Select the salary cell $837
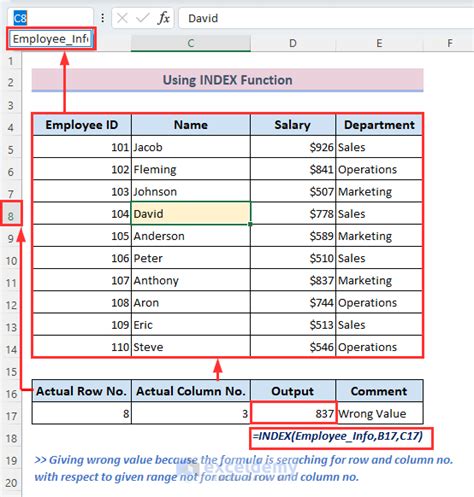 point(293,280)
